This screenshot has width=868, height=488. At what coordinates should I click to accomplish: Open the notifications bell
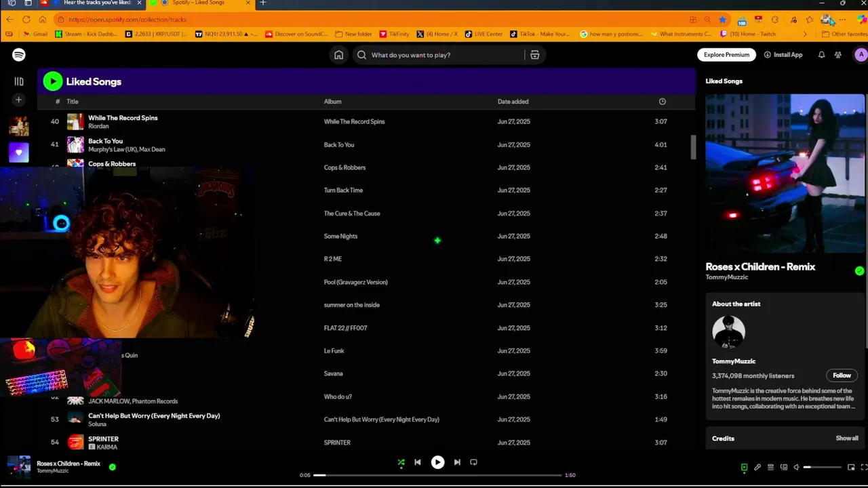pyautogui.click(x=821, y=55)
